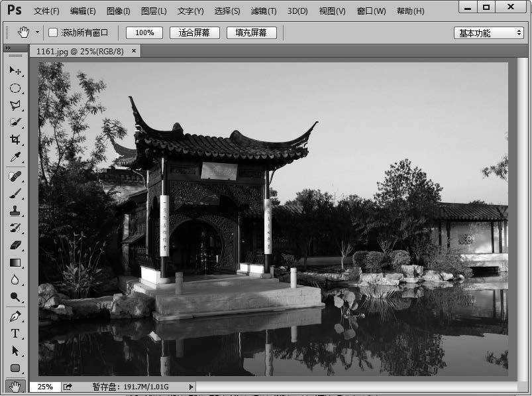Choose the Polygonal Lasso tool
The height and width of the screenshot is (396, 532).
pyautogui.click(x=15, y=105)
